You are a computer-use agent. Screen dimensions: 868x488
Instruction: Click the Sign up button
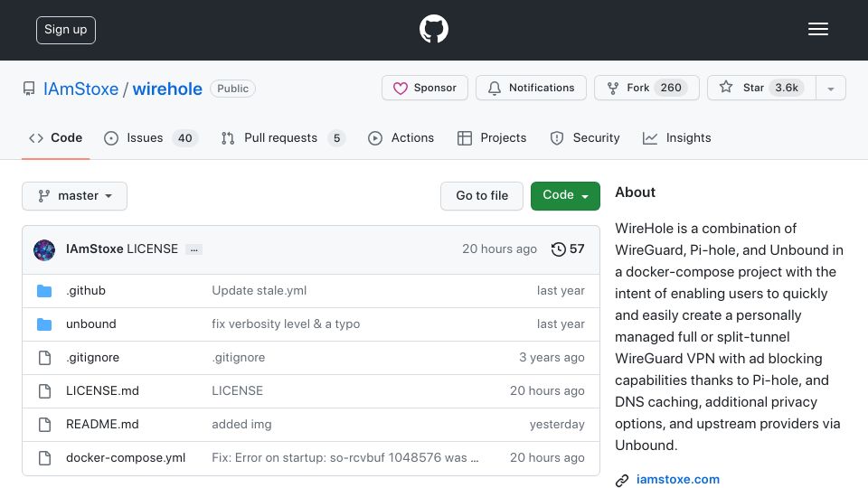point(66,30)
